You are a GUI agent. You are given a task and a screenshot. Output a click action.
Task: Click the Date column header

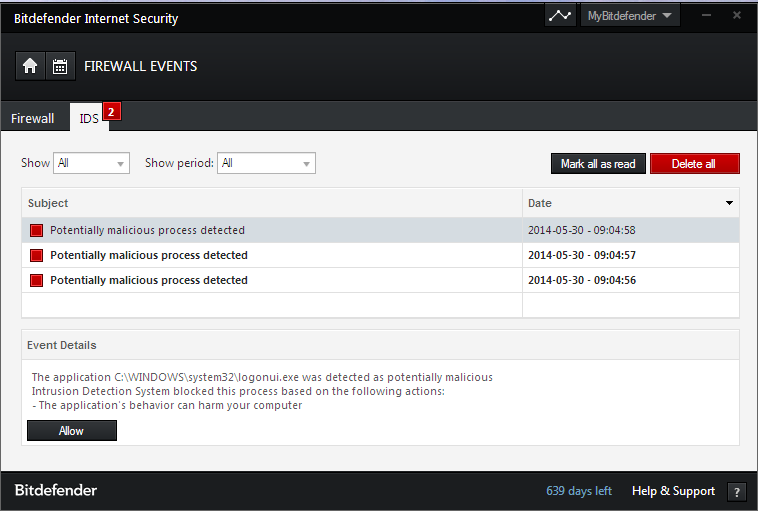631,203
